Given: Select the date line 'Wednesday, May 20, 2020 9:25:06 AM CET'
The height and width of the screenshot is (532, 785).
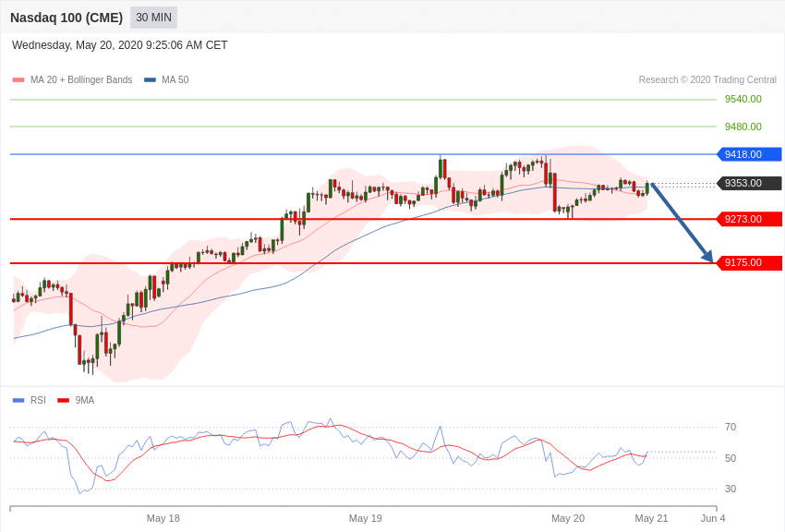Looking at the screenshot, I should click(x=120, y=45).
